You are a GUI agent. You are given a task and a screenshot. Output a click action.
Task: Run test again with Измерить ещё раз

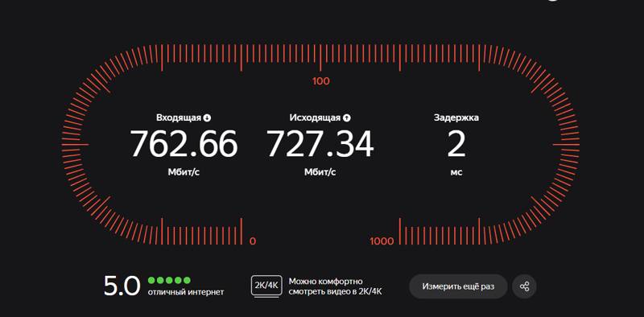point(458,286)
